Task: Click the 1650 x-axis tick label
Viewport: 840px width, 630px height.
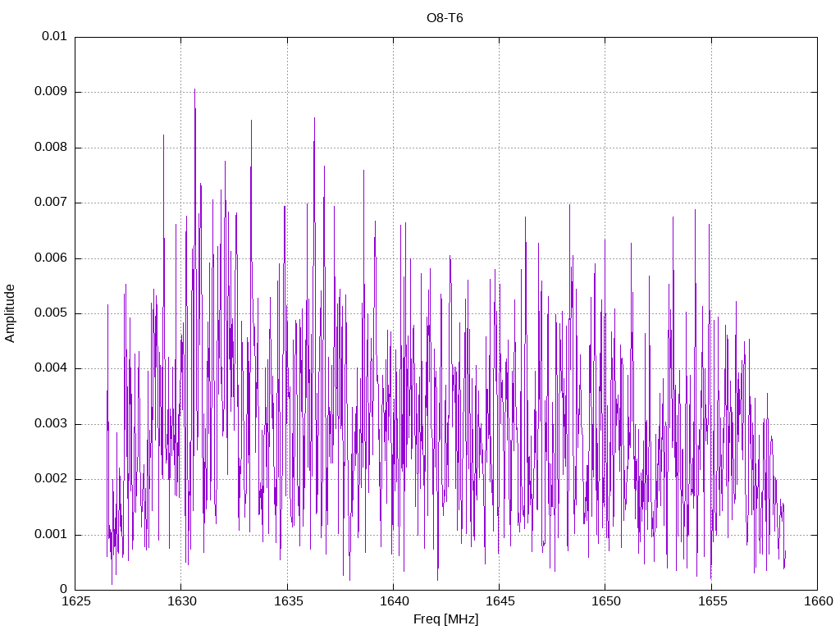Action: coord(606,601)
